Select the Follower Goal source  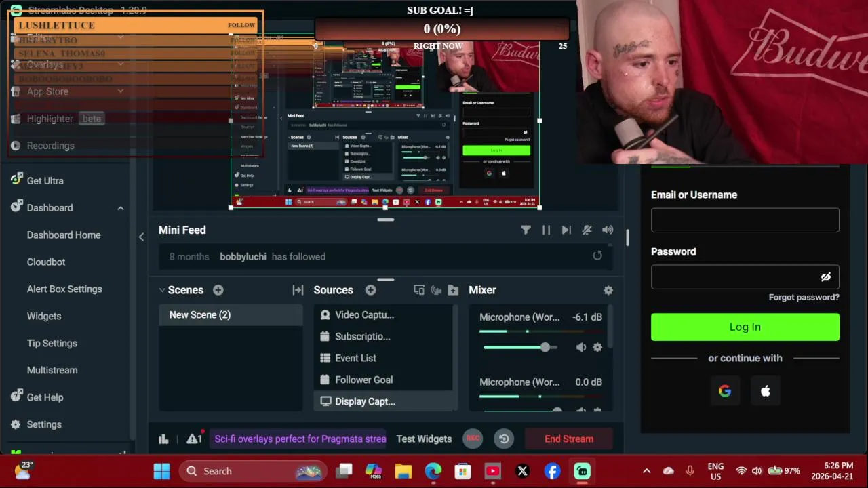(384, 380)
